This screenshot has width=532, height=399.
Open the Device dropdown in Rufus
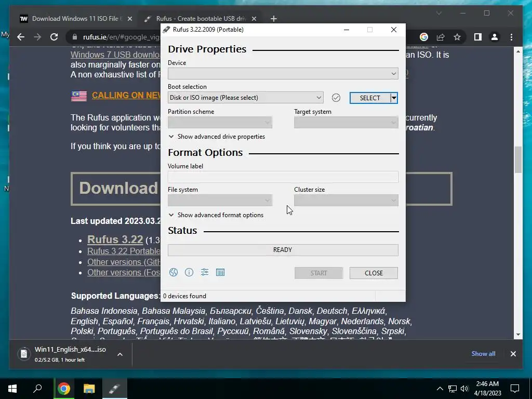pyautogui.click(x=283, y=74)
